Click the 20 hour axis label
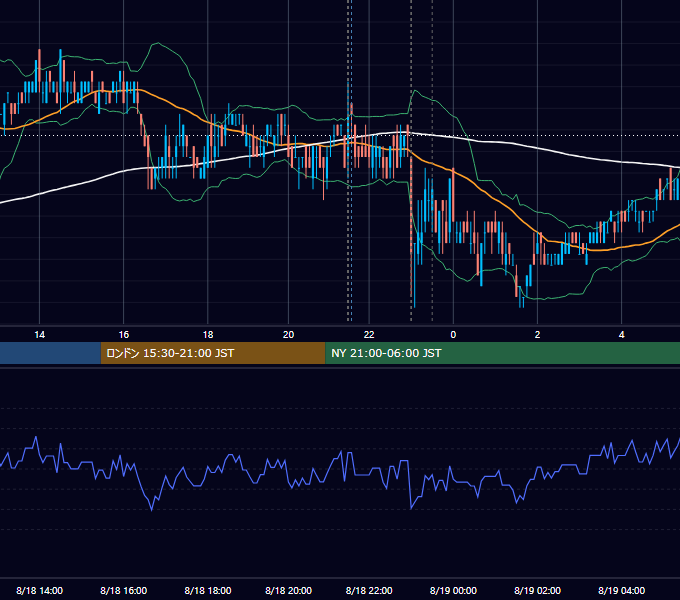The width and height of the screenshot is (680, 600). [288, 335]
